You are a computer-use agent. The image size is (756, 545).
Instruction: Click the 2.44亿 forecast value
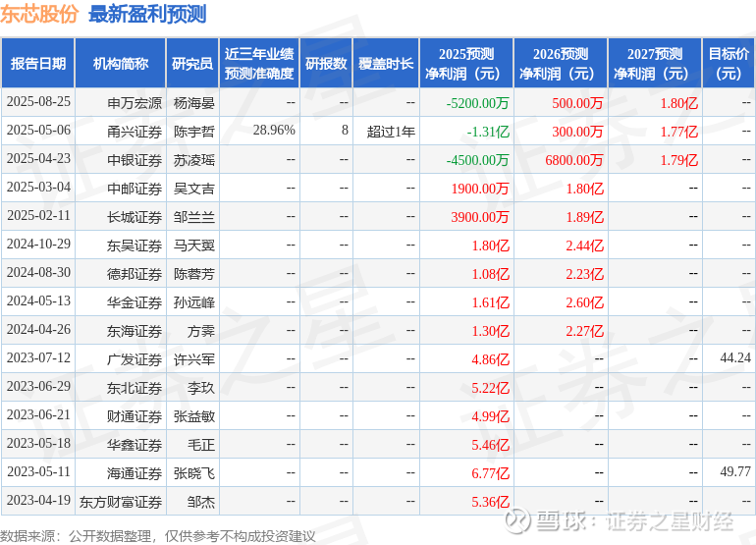tap(584, 245)
